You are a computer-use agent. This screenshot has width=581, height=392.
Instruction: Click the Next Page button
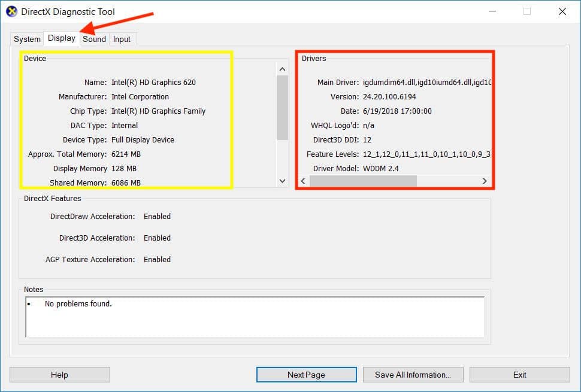click(x=306, y=374)
